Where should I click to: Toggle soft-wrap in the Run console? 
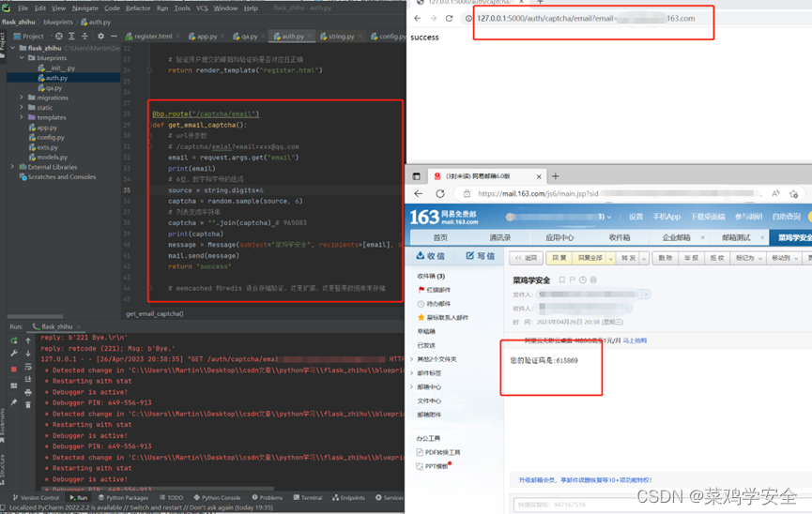28,367
